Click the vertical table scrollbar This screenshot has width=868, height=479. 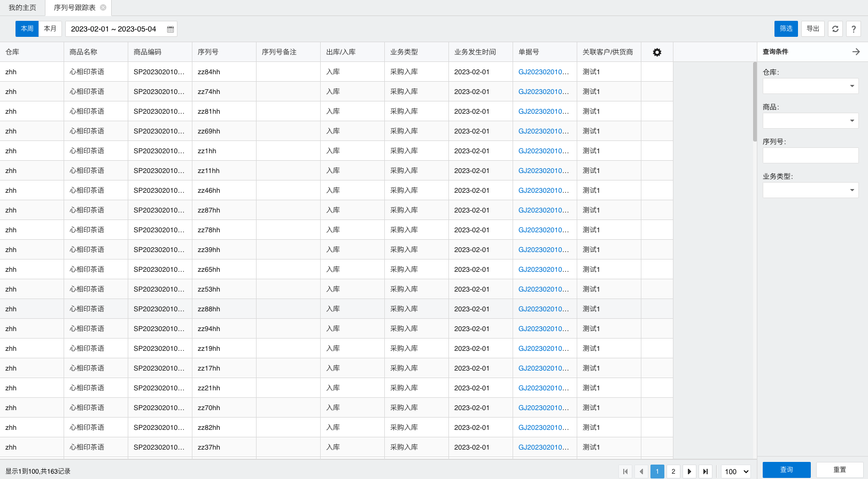[755, 101]
